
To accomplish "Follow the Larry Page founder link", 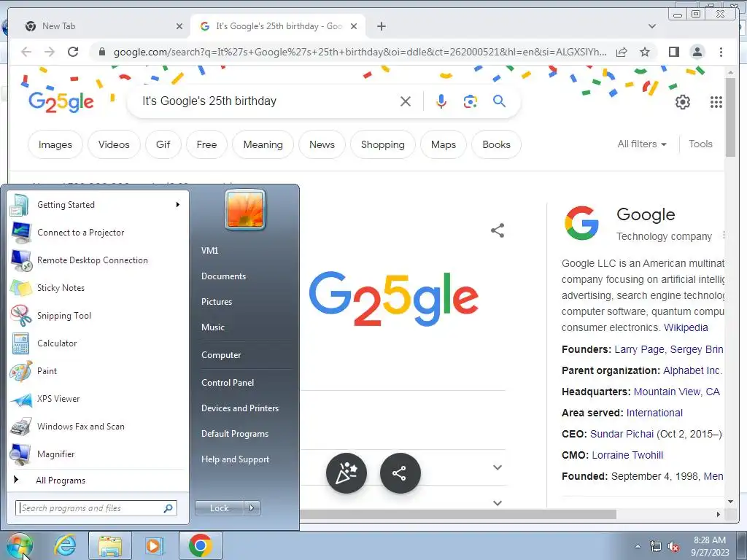I will click(x=639, y=349).
